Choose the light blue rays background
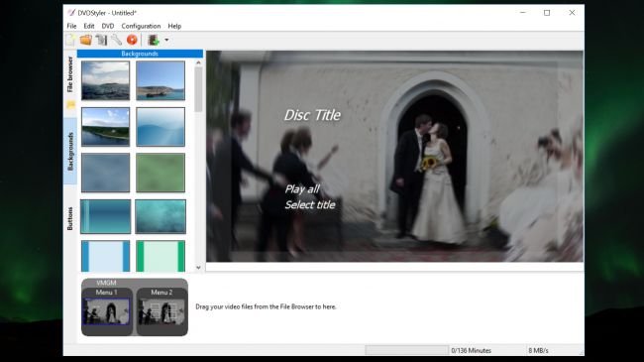The height and width of the screenshot is (362, 644). pyautogui.click(x=161, y=127)
